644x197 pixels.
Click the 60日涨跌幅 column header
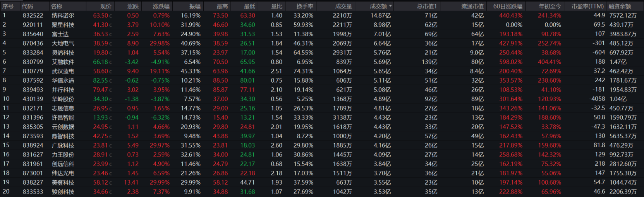(x=508, y=6)
